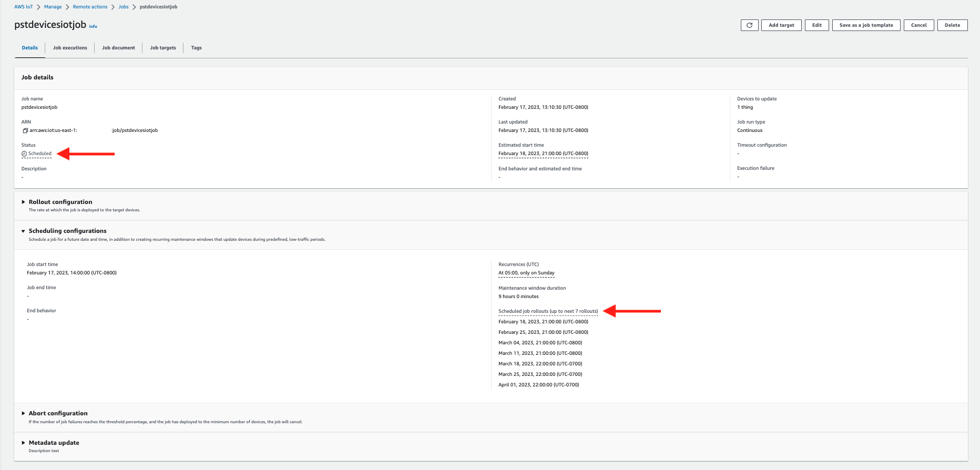Image resolution: width=980 pixels, height=470 pixels.
Task: Click the March 04, 2023 rollout entry
Action: pos(540,343)
